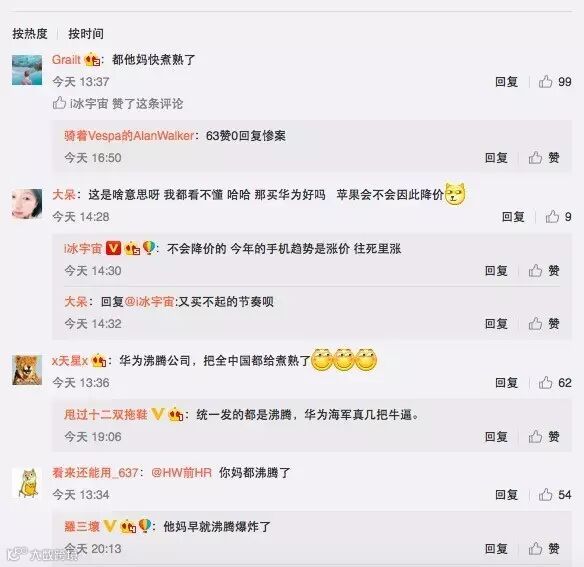Sort comments by 按热度

tap(30, 34)
